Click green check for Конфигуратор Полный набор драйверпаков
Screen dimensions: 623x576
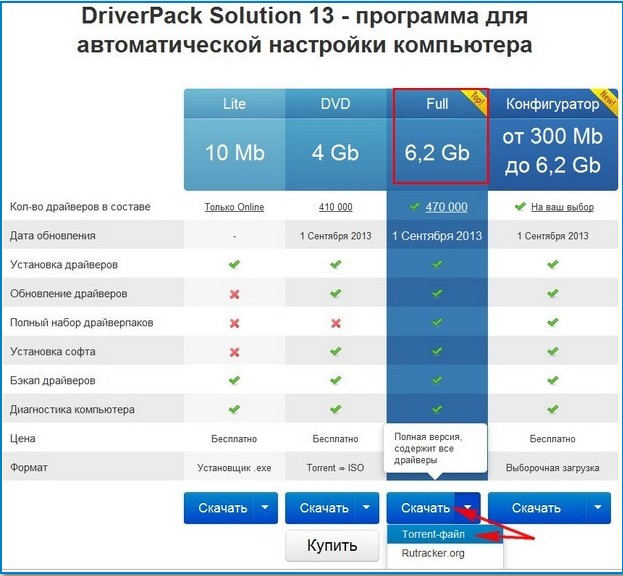pos(553,322)
